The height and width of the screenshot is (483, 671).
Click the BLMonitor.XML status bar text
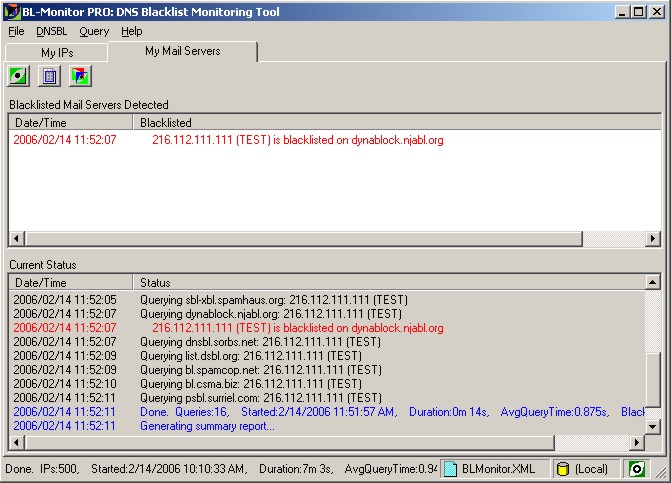pos(499,469)
